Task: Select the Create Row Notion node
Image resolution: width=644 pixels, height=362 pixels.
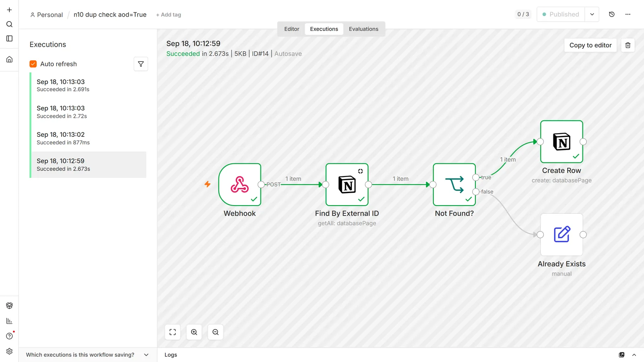Action: tap(561, 142)
